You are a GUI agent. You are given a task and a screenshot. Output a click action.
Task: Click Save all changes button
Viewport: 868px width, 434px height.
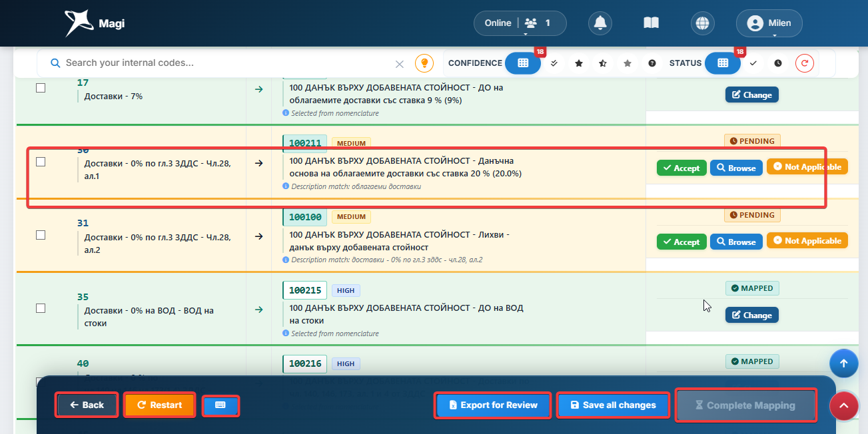point(614,405)
